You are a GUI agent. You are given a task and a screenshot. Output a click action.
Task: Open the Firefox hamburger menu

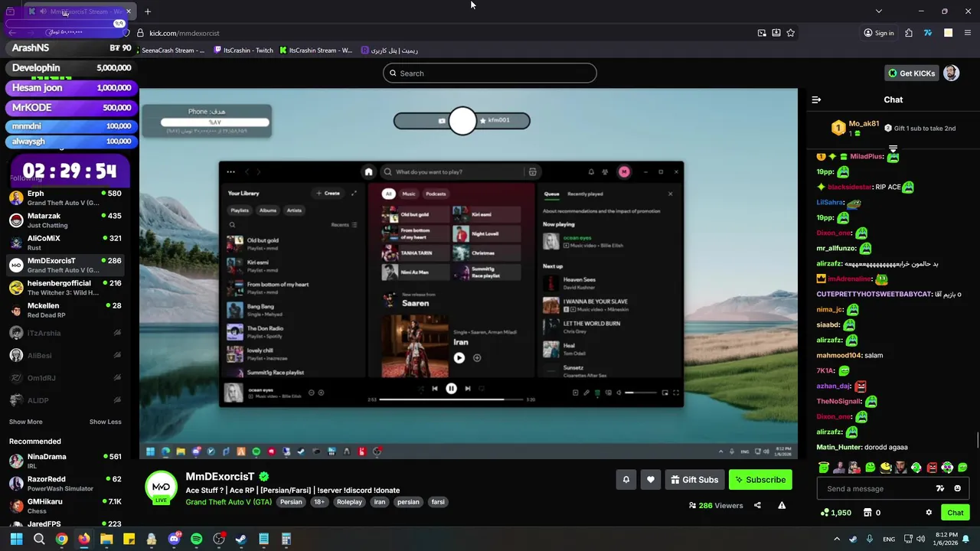[x=968, y=33]
